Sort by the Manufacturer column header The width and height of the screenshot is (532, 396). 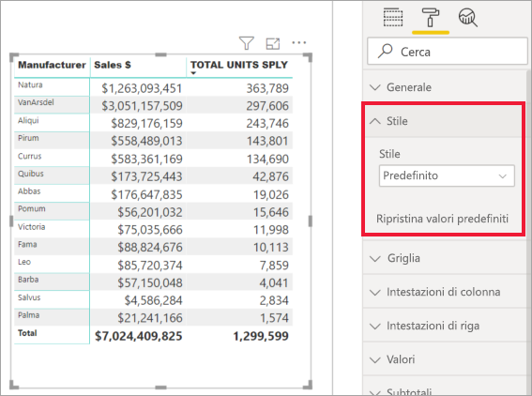pyautogui.click(x=52, y=65)
